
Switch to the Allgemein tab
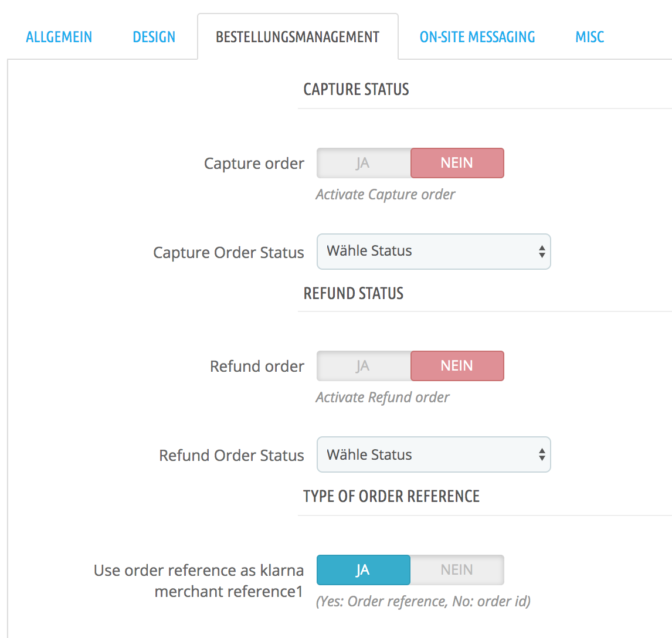tap(59, 37)
